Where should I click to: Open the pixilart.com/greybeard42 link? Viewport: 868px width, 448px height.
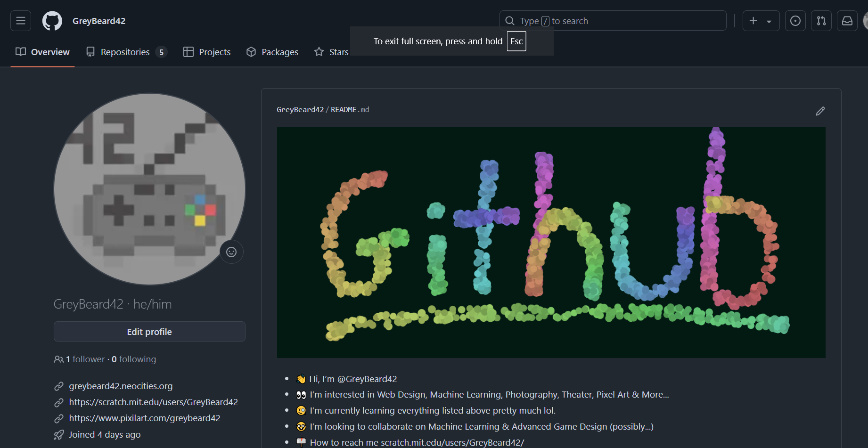click(x=145, y=418)
